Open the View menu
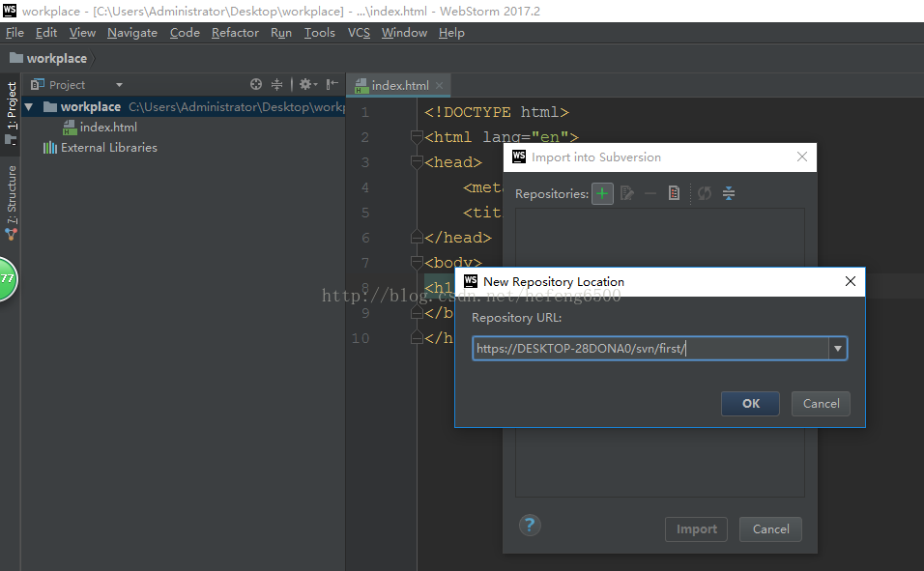Image resolution: width=924 pixels, height=571 pixels. (x=82, y=33)
